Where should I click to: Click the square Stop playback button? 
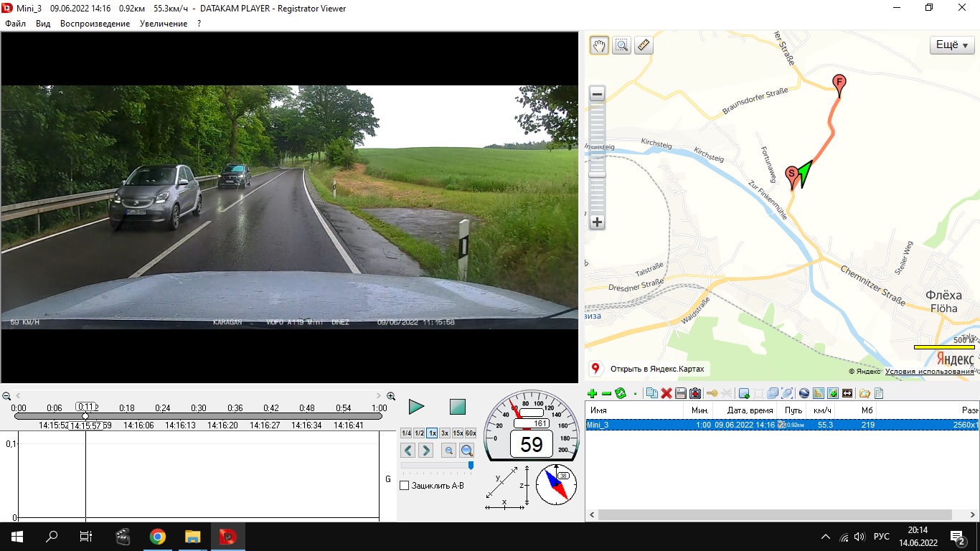tap(458, 408)
